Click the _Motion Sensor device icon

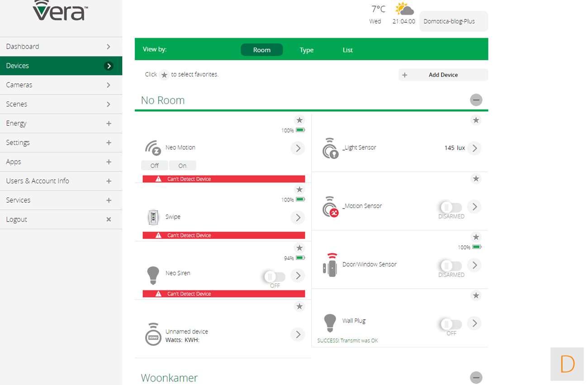pos(330,207)
